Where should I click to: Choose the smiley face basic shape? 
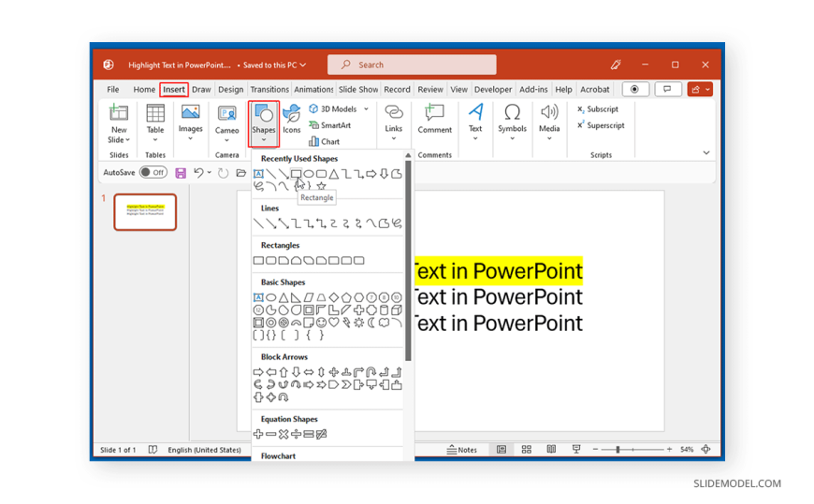click(x=321, y=323)
